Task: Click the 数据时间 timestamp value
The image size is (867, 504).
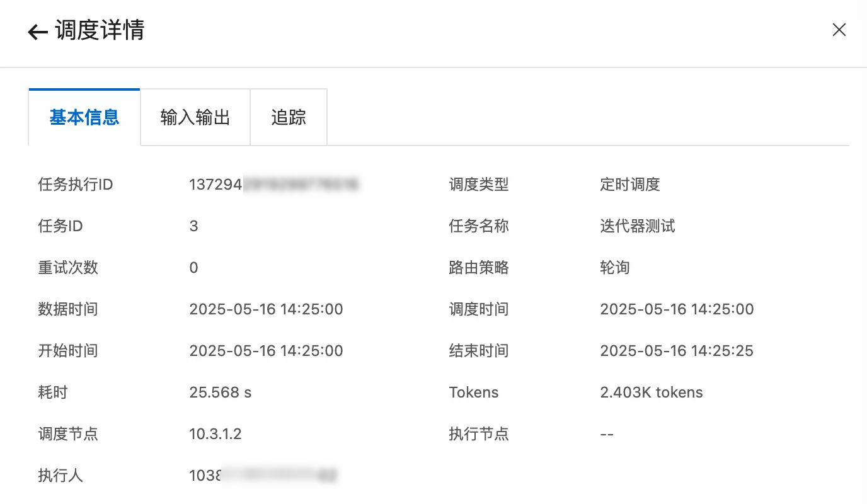Action: (266, 309)
